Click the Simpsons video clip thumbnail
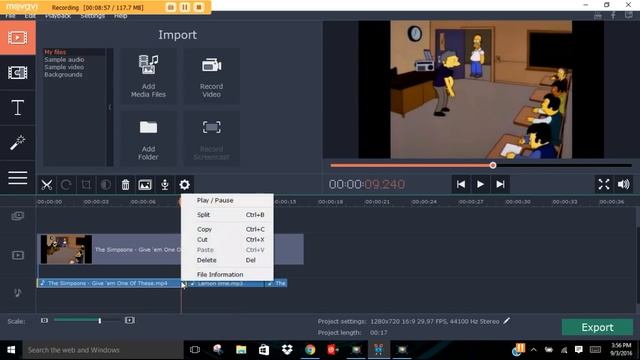This screenshot has height=360, width=640. pyautogui.click(x=66, y=249)
